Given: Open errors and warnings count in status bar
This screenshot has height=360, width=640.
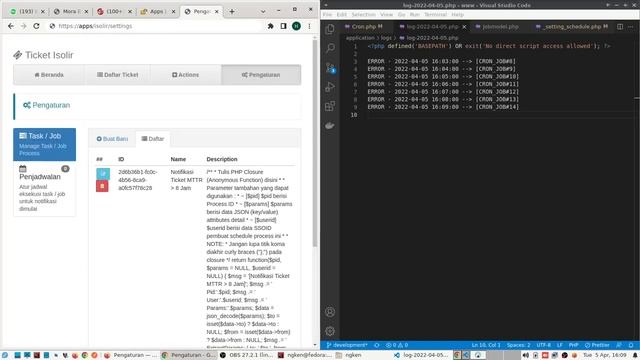Looking at the screenshot, I should [397, 345].
